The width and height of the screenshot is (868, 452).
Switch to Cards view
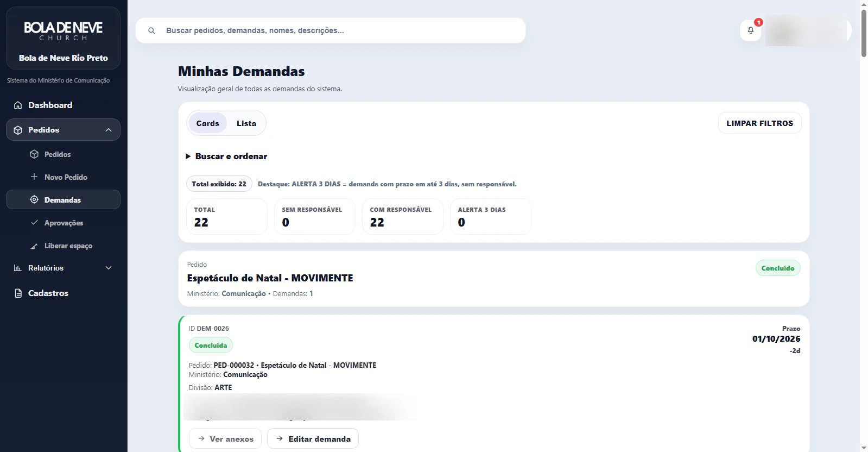click(x=208, y=123)
